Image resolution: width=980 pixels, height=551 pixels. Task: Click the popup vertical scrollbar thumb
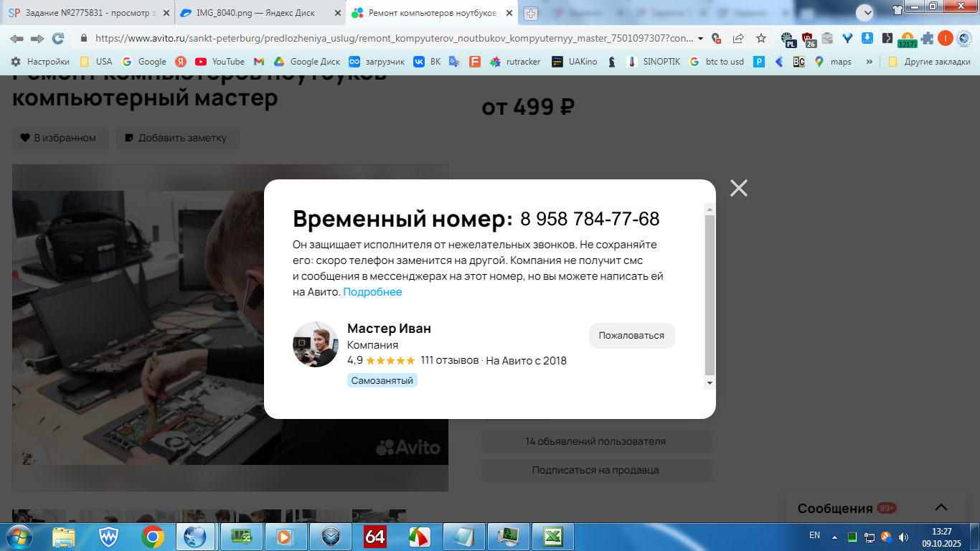(x=710, y=295)
